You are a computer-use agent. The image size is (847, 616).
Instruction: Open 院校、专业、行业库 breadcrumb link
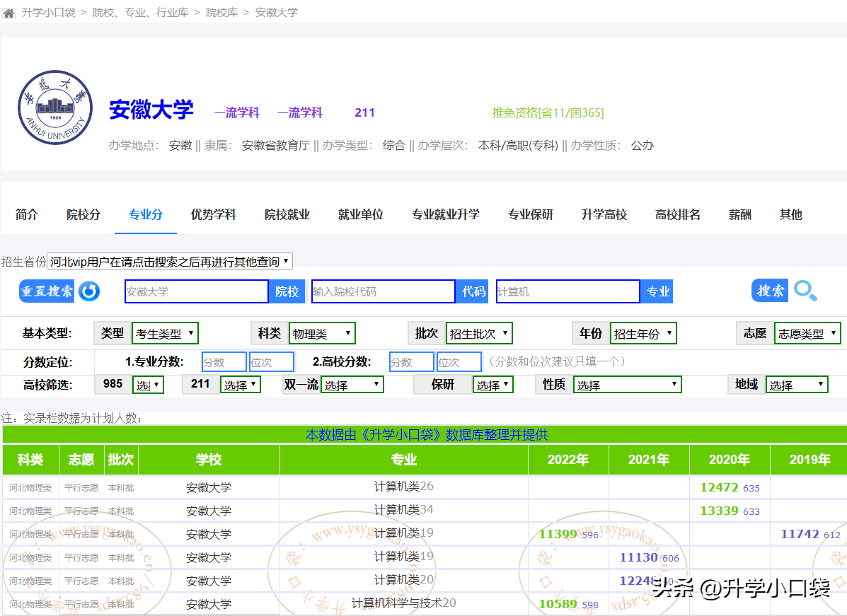tap(140, 13)
